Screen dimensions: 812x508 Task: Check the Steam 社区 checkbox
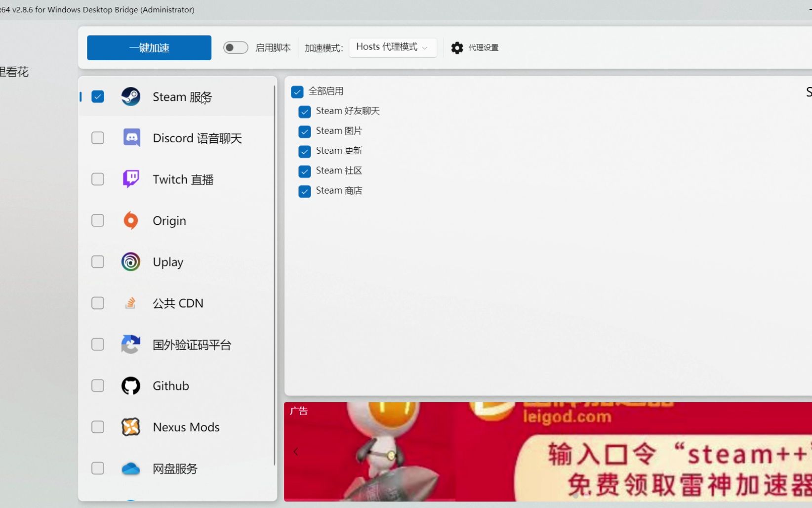click(x=304, y=171)
